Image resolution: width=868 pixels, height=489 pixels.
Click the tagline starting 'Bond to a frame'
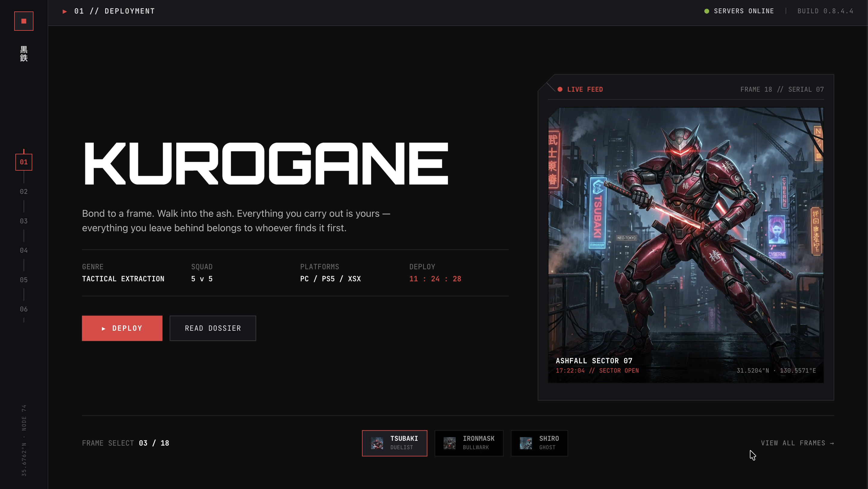[x=236, y=221]
